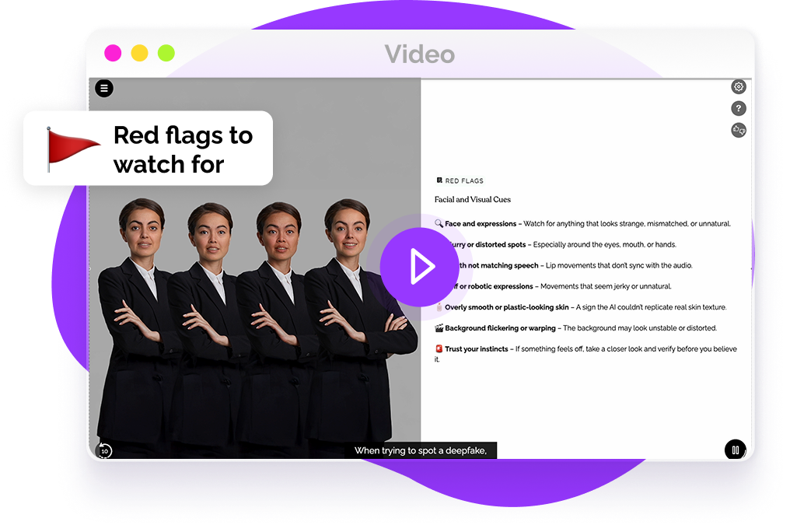This screenshot has height=532, width=790.
Task: Click the yellow window control dot
Action: [x=139, y=53]
